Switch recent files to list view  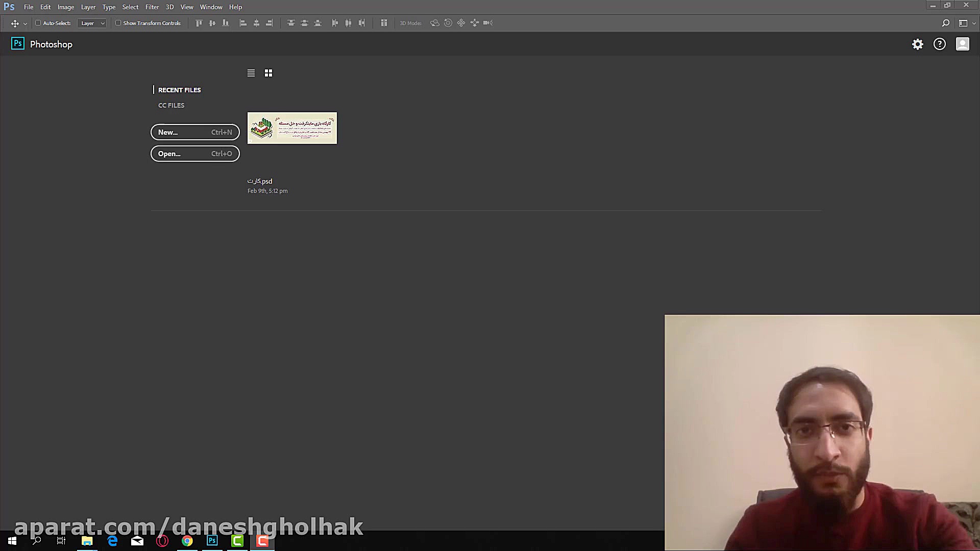(x=251, y=73)
